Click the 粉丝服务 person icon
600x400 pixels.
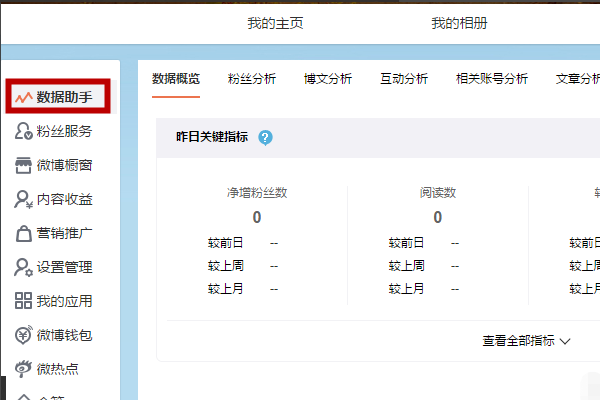23,131
